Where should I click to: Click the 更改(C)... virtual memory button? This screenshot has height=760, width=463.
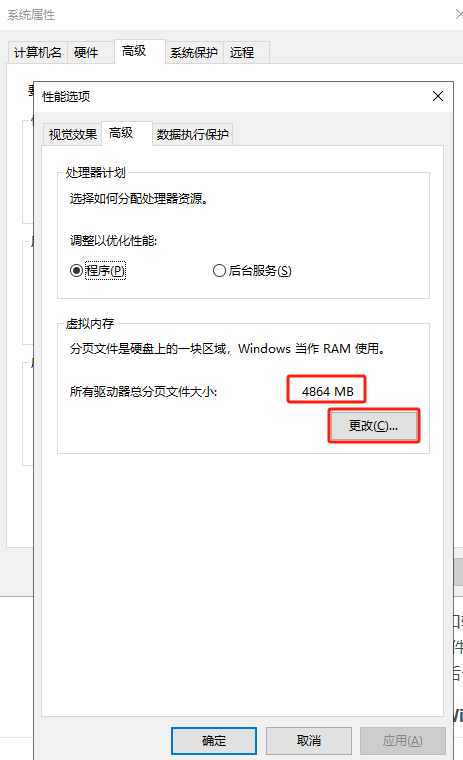click(x=374, y=426)
